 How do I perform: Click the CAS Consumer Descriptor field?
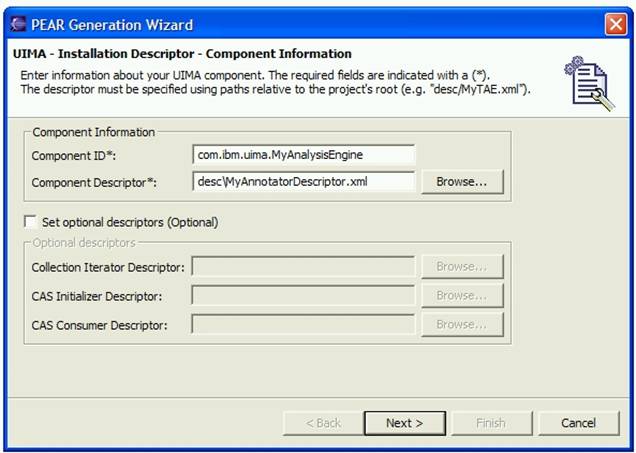pyautogui.click(x=302, y=324)
